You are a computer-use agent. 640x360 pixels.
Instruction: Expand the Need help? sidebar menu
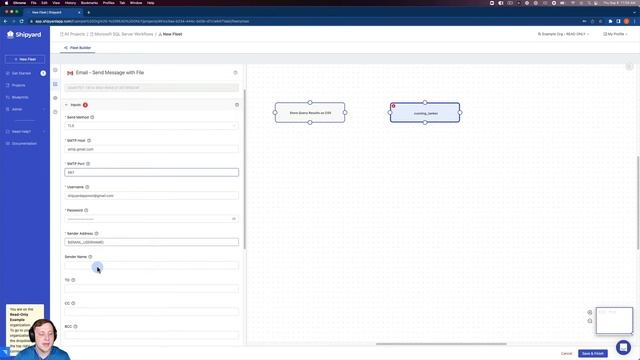point(24,131)
